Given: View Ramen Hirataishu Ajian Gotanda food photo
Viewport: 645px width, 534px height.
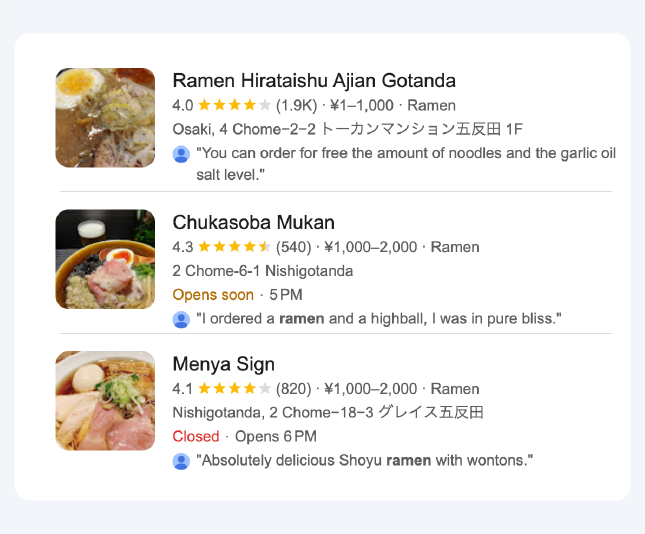Looking at the screenshot, I should pos(105,118).
